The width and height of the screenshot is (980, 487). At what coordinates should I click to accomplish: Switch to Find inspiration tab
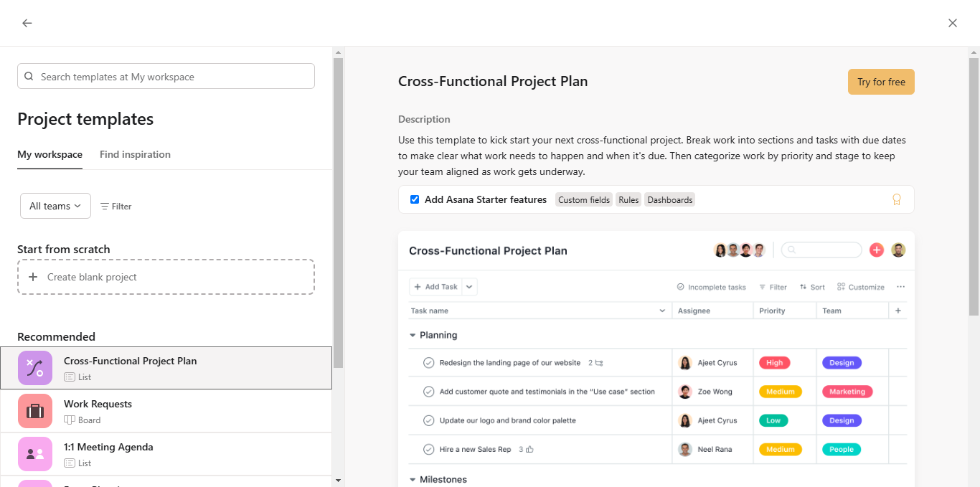135,154
